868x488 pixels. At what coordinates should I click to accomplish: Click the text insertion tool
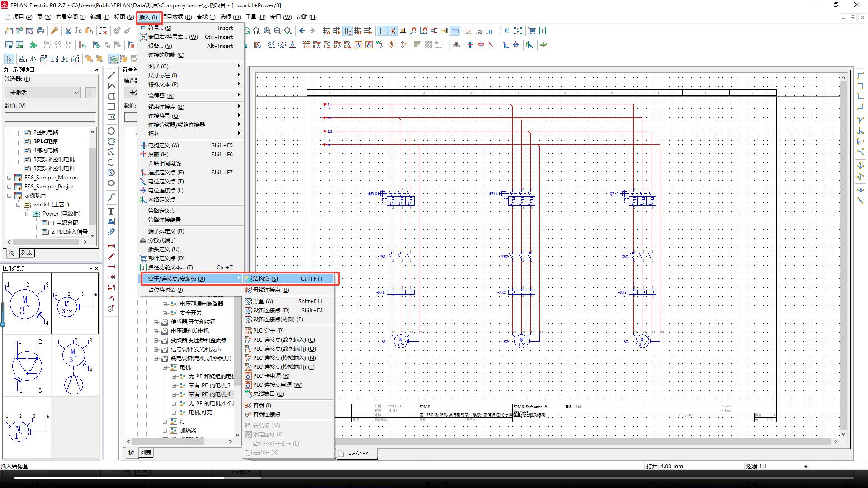pos(111,211)
